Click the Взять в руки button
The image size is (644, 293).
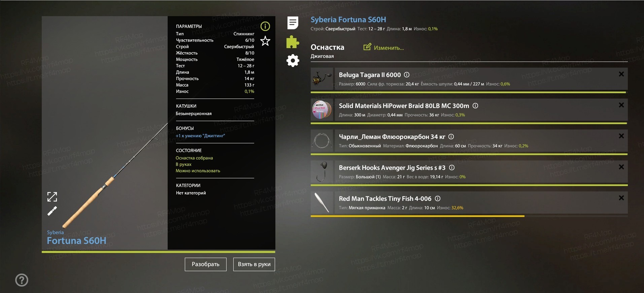pos(254,264)
